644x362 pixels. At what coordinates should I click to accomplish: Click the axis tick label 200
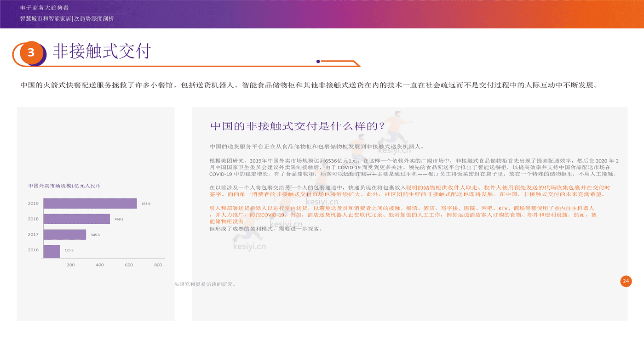point(71,265)
